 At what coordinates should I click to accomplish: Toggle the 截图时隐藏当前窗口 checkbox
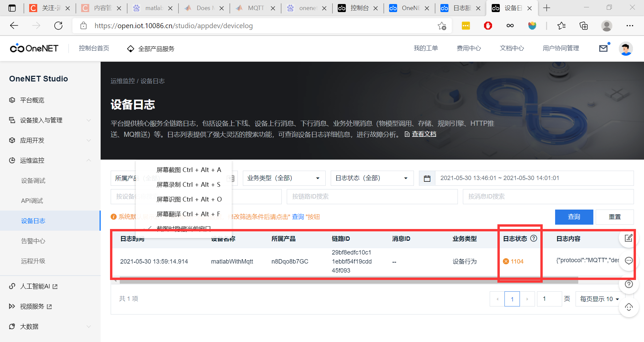148,228
